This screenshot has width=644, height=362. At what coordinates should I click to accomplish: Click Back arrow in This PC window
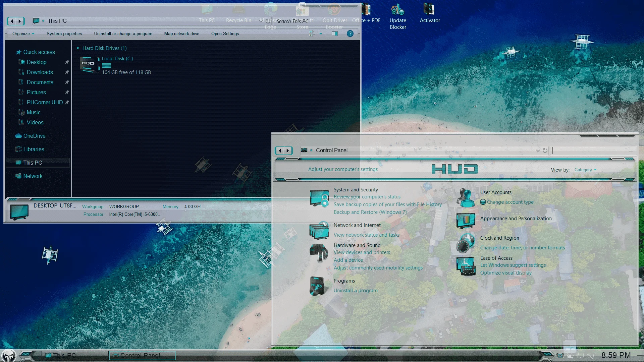(x=12, y=21)
